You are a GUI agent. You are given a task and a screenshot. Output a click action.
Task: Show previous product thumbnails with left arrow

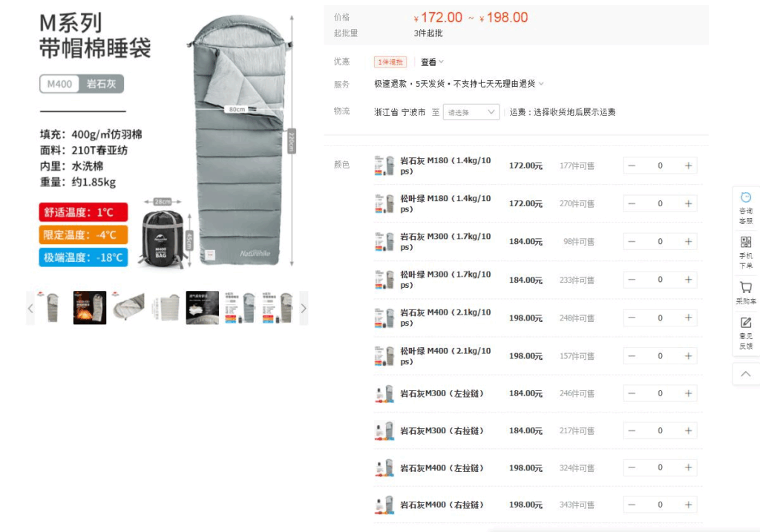point(30,308)
